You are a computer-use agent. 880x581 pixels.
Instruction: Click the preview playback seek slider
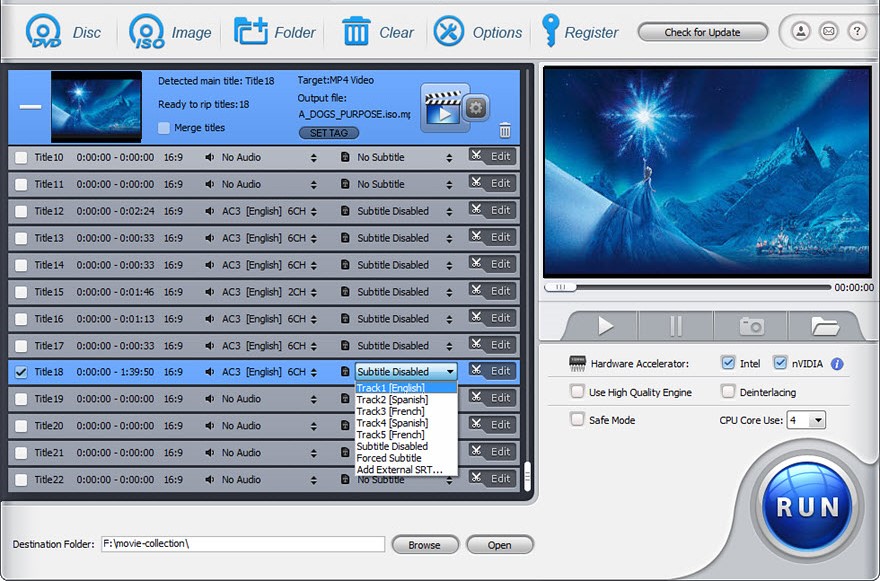point(688,287)
